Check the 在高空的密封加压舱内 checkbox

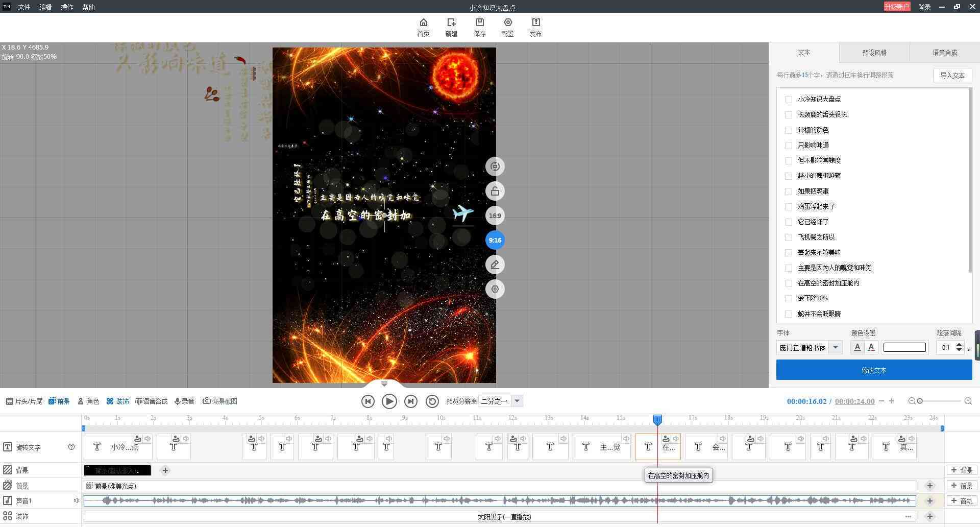tap(789, 283)
